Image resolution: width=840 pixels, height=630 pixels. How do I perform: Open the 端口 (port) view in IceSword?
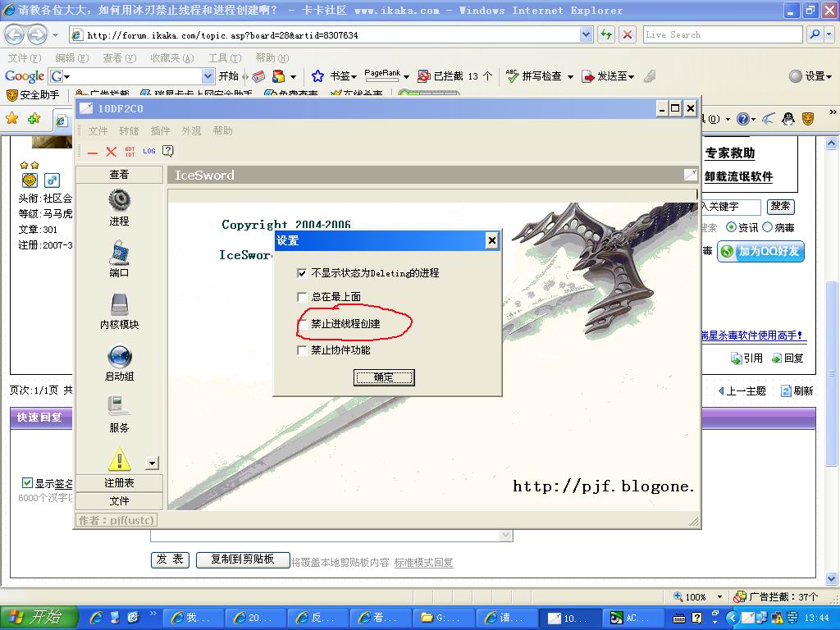(x=119, y=258)
